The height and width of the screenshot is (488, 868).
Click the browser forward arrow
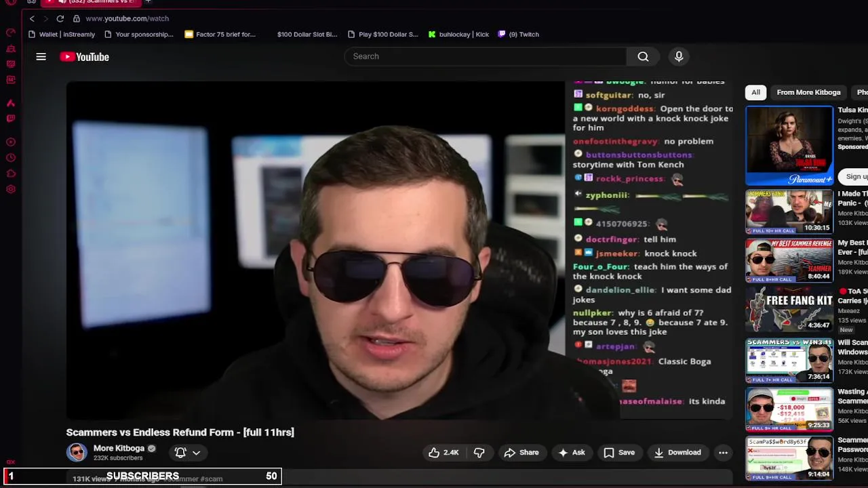point(45,18)
